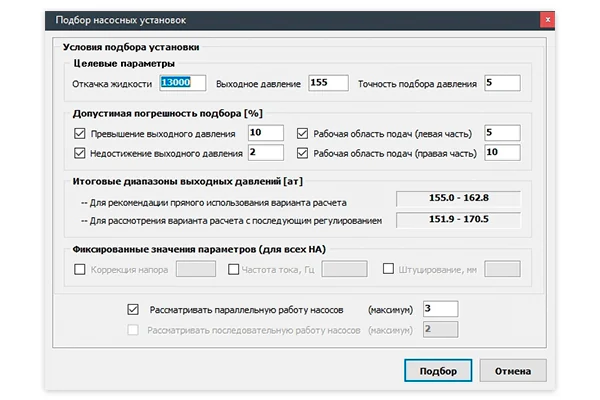
Task: Uncheck Рабочая область подач (левая часть)
Action: click(302, 134)
